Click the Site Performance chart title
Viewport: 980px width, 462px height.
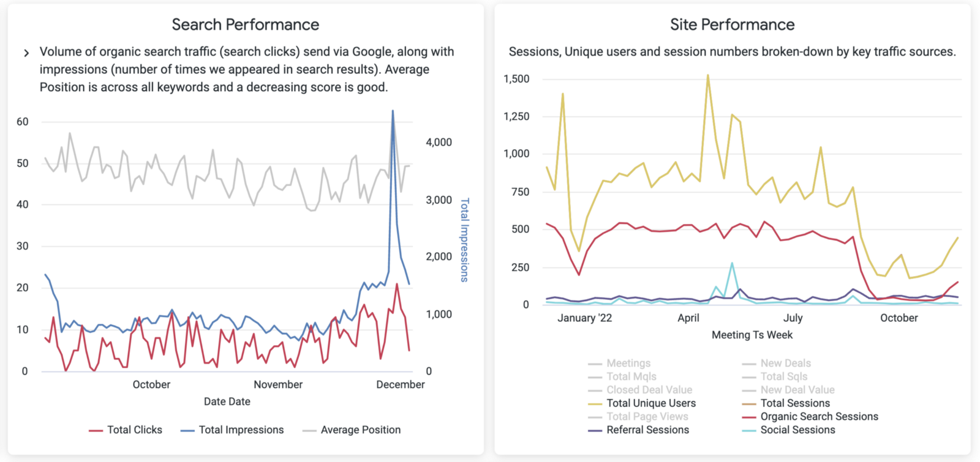[732, 24]
